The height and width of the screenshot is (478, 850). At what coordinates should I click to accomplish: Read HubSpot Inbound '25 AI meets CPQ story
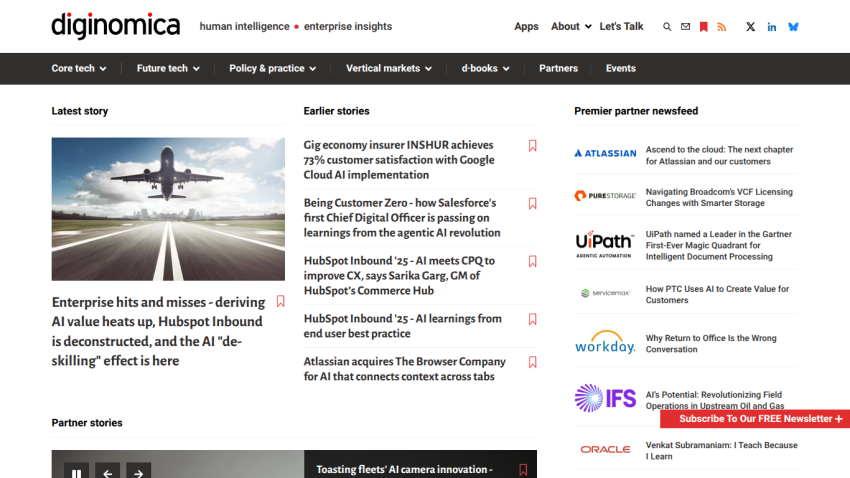[399, 275]
